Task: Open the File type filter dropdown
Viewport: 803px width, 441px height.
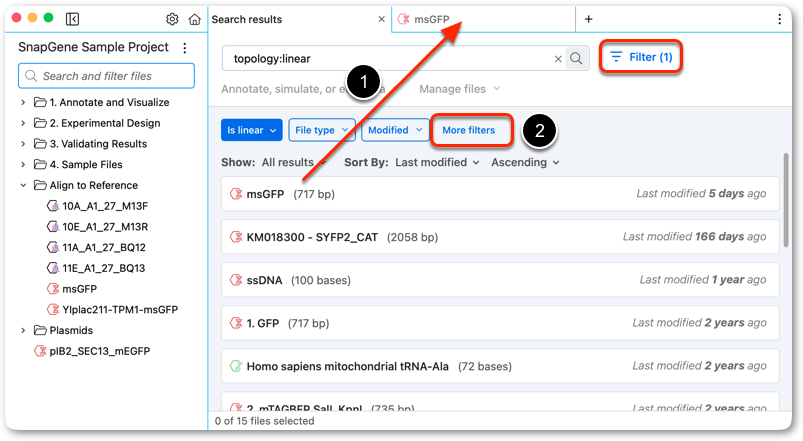Action: (322, 130)
